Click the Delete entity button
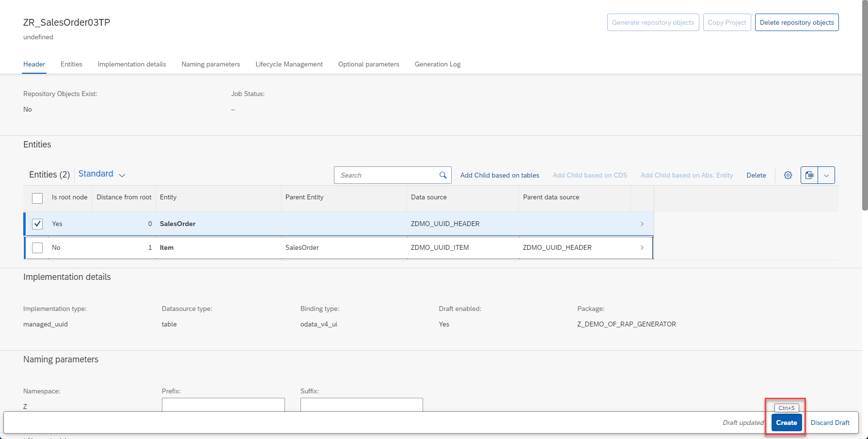 click(x=756, y=175)
